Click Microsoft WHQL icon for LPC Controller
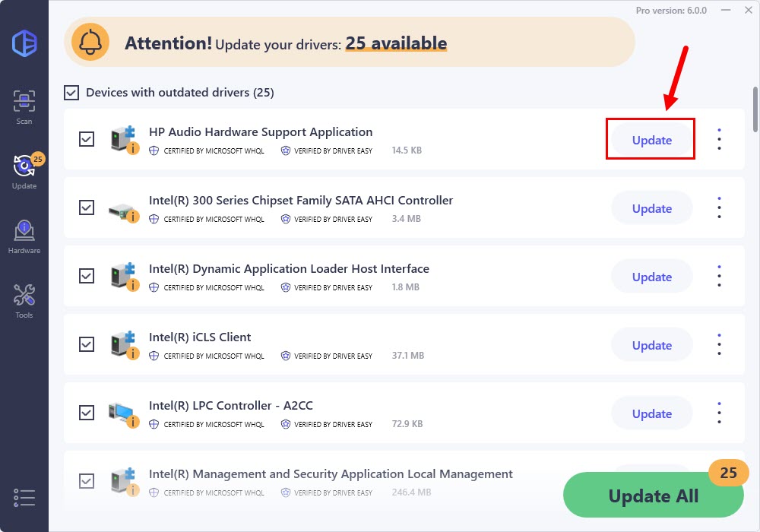Viewport: 760px width, 532px height. (154, 424)
